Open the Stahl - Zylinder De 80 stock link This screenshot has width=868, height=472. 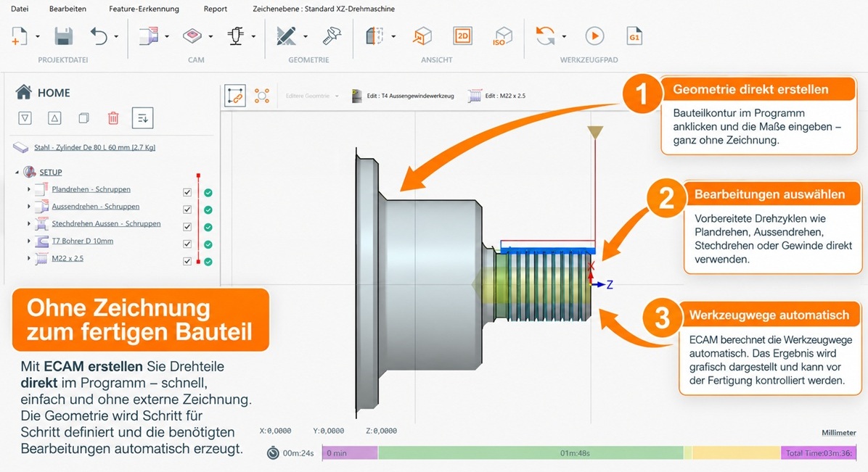(94, 147)
